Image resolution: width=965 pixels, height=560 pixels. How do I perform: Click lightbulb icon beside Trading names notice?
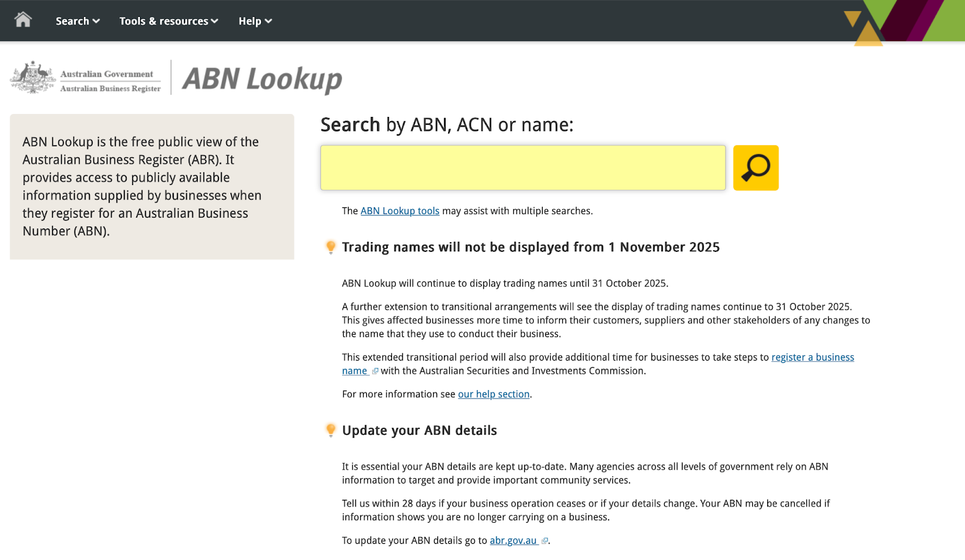click(331, 247)
